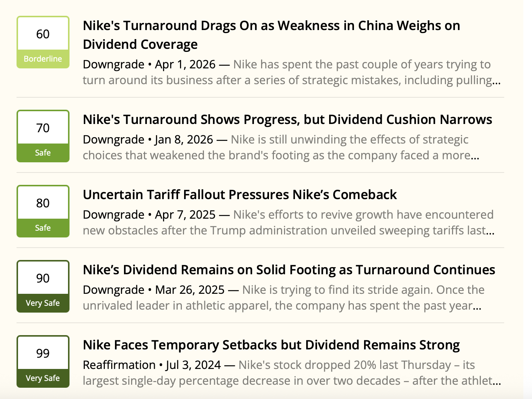The image size is (532, 399).
Task: Click the Jan 8, 2026 downgrade summary text
Action: pos(281,147)
